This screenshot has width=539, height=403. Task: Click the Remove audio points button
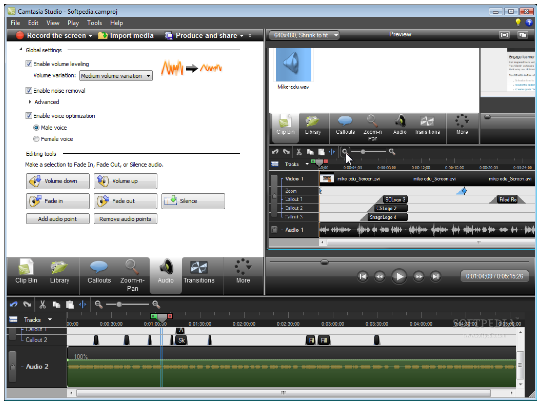[125, 219]
